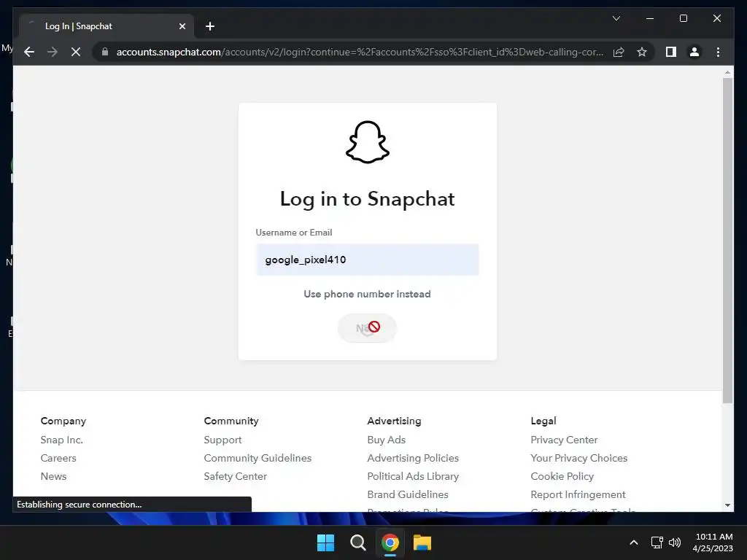747x560 pixels.
Task: Open the tab search dropdown chevron
Action: pos(616,18)
